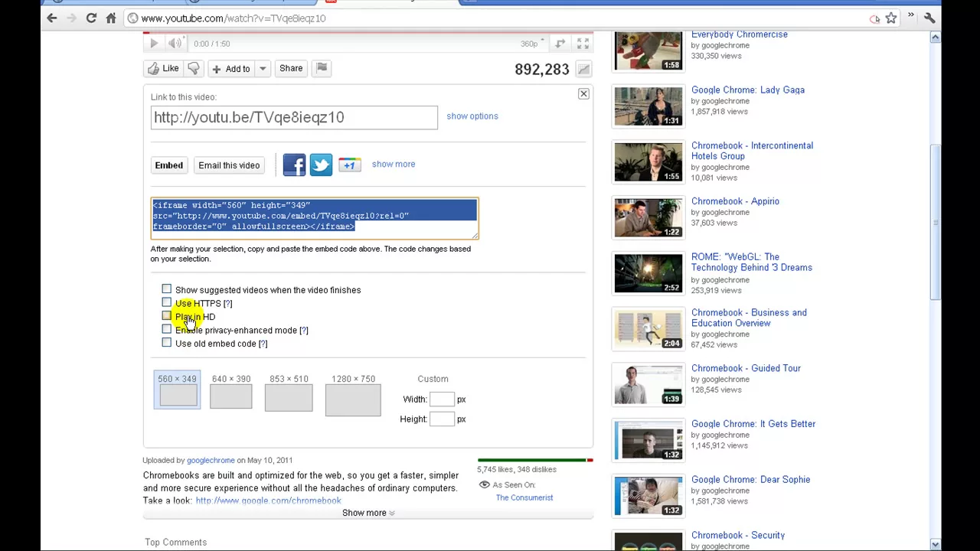The image size is (980, 551).
Task: Open Chromebook - Intercontinental Hotels Group video
Action: (x=752, y=151)
